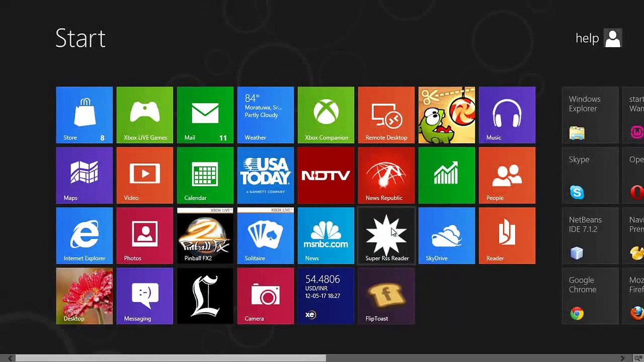Open the Store tile
Screen dimensions: 644x362
84,115
